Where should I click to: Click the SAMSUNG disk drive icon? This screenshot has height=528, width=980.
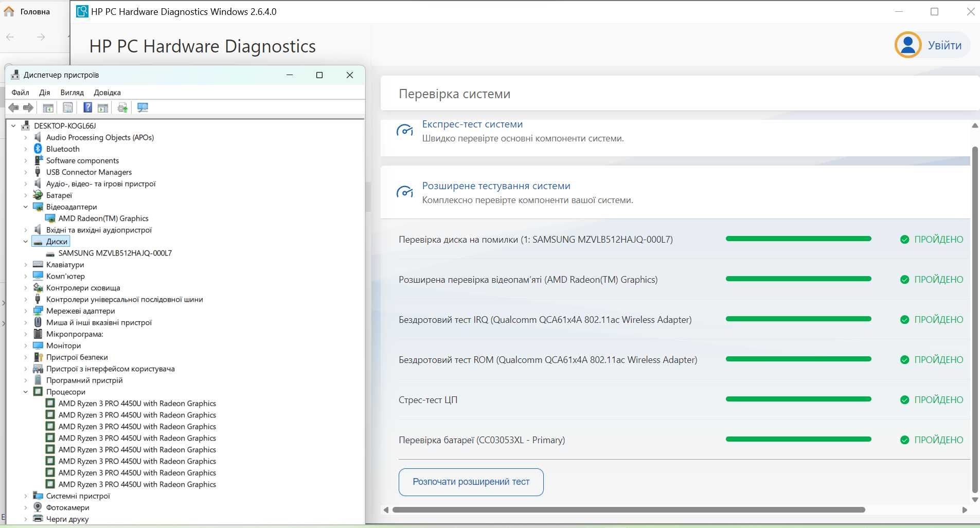pos(50,253)
